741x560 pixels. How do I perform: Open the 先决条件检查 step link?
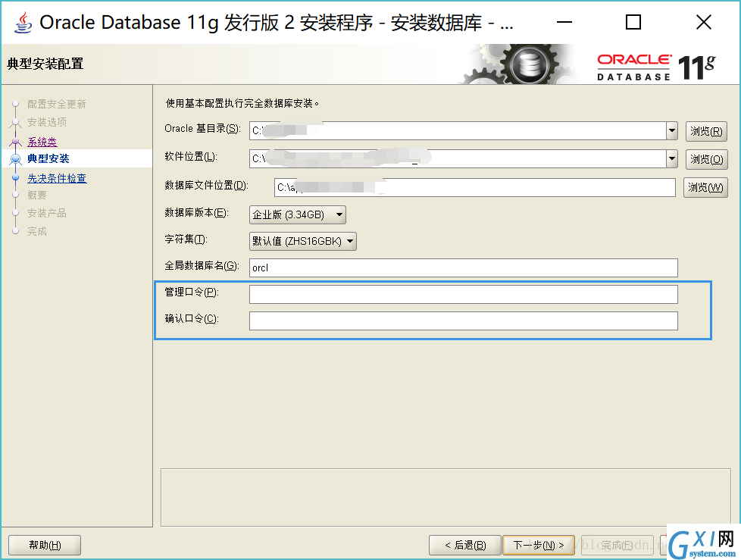(x=57, y=178)
